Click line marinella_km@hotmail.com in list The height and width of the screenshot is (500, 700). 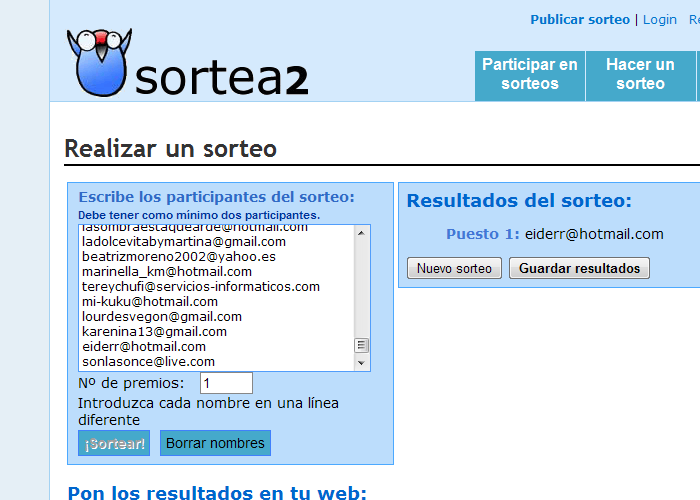(167, 271)
